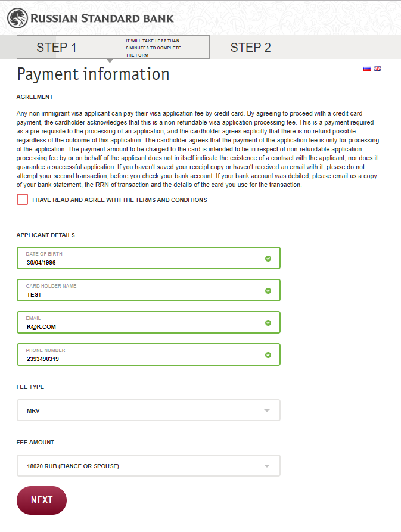Click the 'I have read and agree' label
The image size is (401, 532).
[x=119, y=200]
